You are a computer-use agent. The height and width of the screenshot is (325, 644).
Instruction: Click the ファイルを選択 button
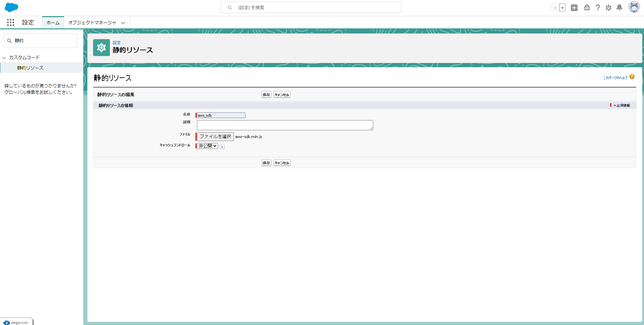(x=215, y=136)
